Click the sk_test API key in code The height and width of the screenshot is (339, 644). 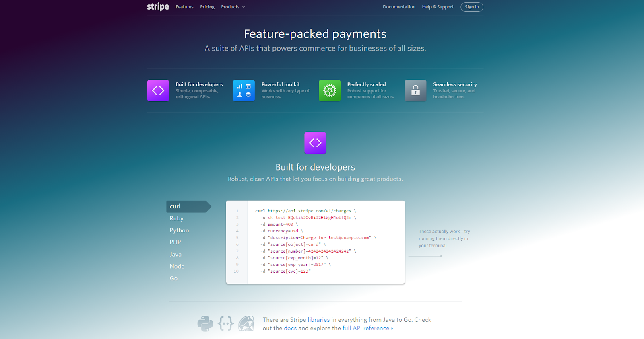click(309, 218)
